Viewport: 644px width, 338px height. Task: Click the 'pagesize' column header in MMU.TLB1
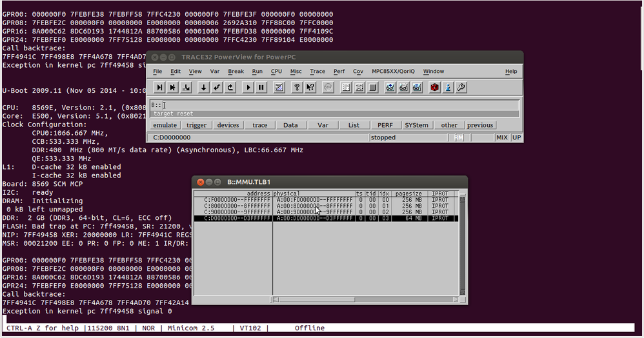click(x=408, y=194)
